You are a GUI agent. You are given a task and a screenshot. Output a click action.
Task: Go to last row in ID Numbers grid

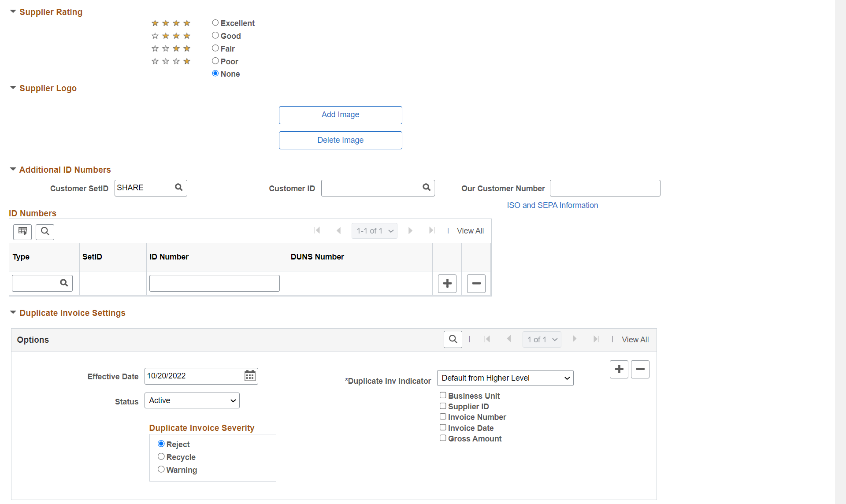(432, 230)
